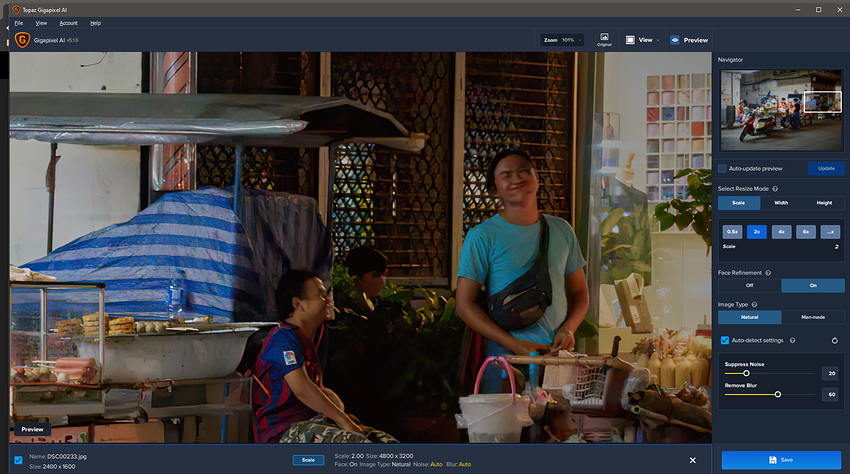Image resolution: width=850 pixels, height=474 pixels.
Task: Open help for Select Resize Mode
Action: pos(776,188)
